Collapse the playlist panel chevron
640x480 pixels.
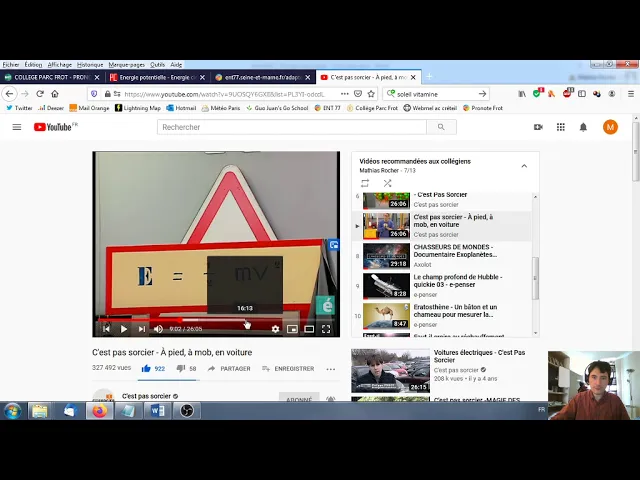point(524,166)
